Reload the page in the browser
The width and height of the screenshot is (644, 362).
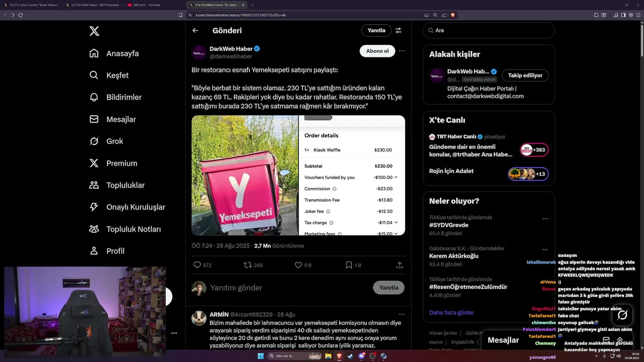click(21, 15)
